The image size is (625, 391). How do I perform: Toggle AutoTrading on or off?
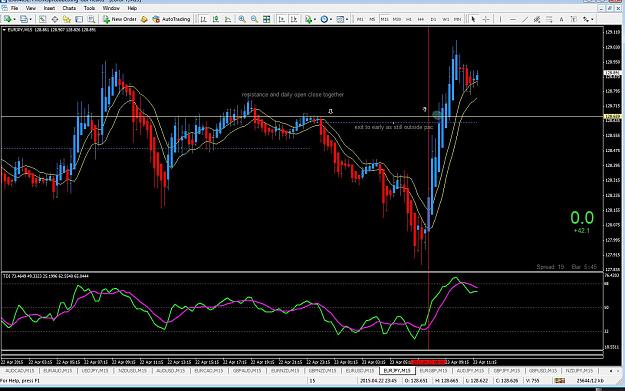tap(171, 19)
